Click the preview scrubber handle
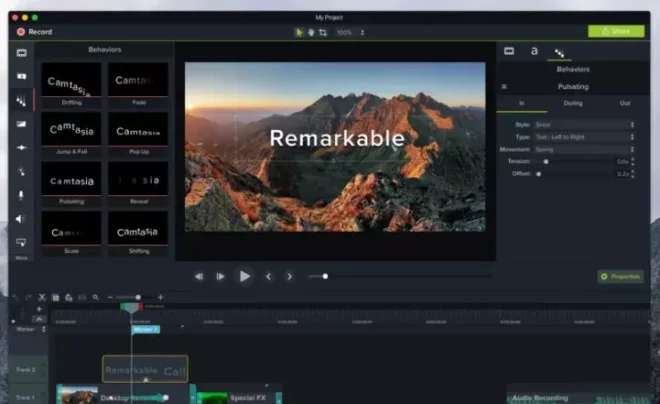The height and width of the screenshot is (404, 660). 325,276
